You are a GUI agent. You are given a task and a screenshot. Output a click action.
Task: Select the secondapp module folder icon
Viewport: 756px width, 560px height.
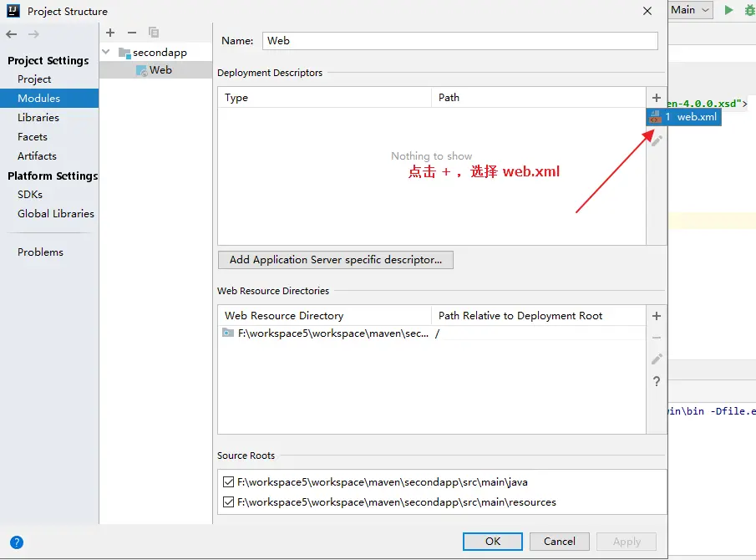point(124,53)
